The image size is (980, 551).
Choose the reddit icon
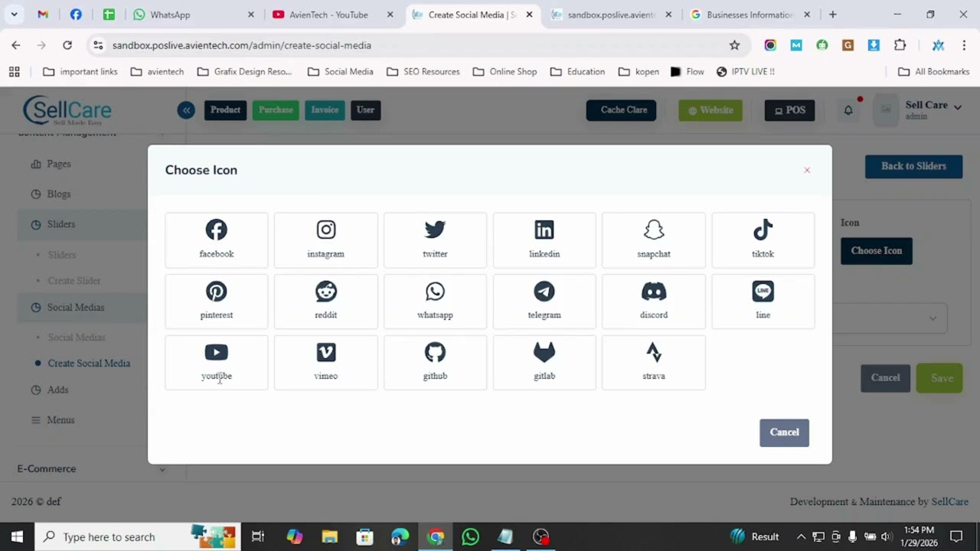[326, 302]
